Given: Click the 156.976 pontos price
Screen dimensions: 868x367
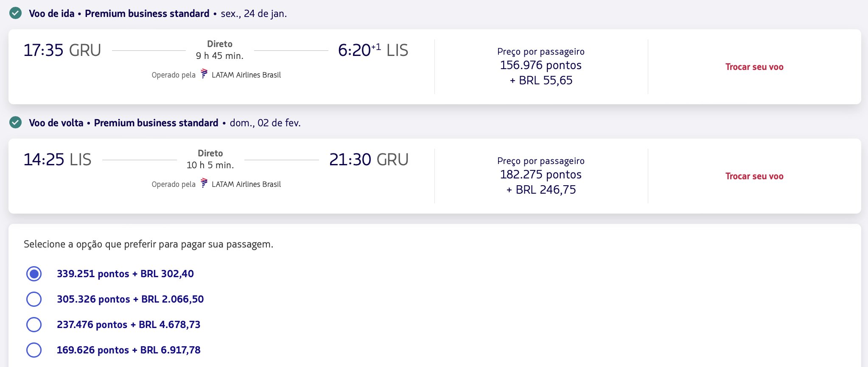Looking at the screenshot, I should point(541,65).
